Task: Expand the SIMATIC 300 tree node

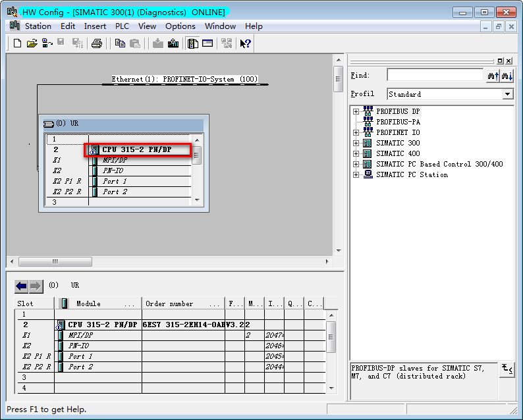Action: pyautogui.click(x=356, y=144)
